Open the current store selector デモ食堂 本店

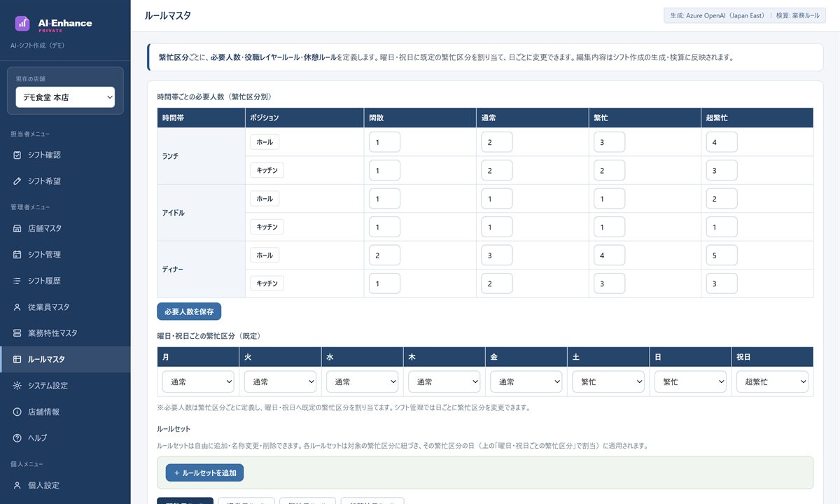[x=65, y=97]
